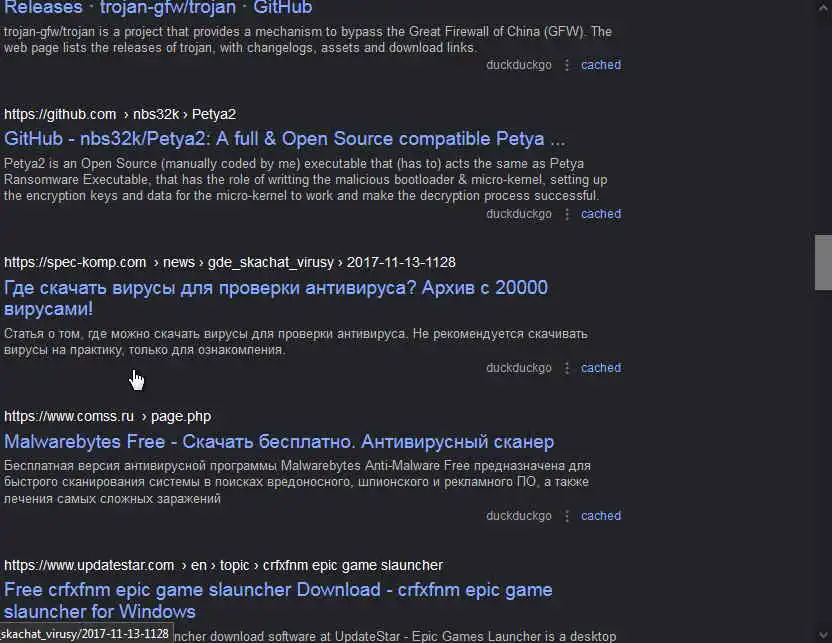Open the trojan-gfw/trojan Releases GitHub result title
832x643 pixels.
(x=158, y=7)
